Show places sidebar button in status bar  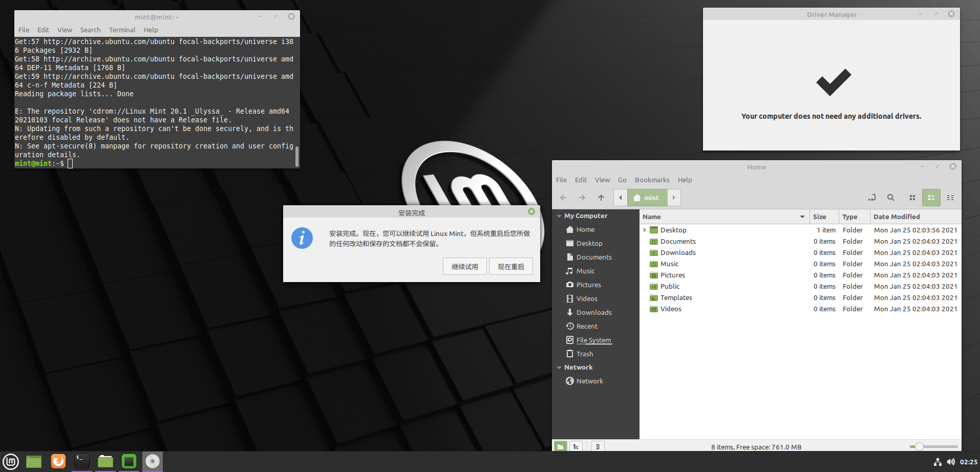click(561, 446)
